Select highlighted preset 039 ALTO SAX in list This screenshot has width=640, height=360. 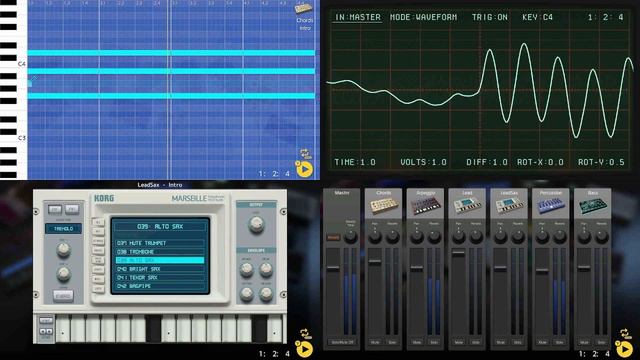pyautogui.click(x=160, y=260)
